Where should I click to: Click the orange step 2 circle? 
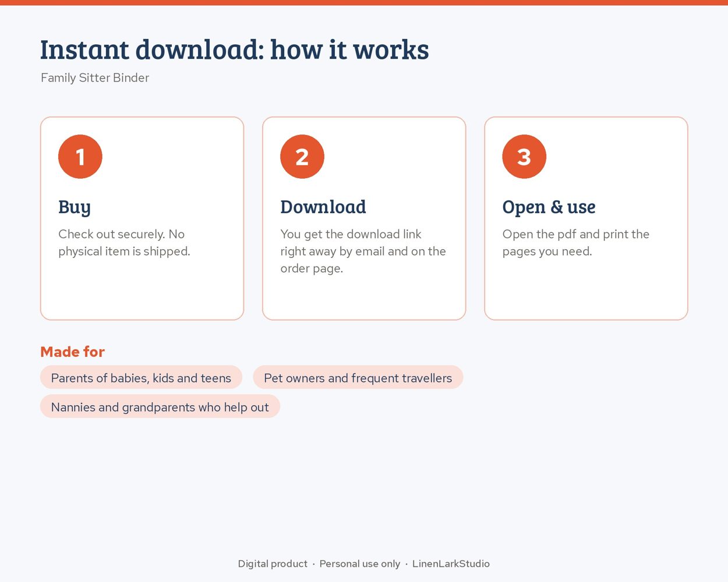[302, 157]
